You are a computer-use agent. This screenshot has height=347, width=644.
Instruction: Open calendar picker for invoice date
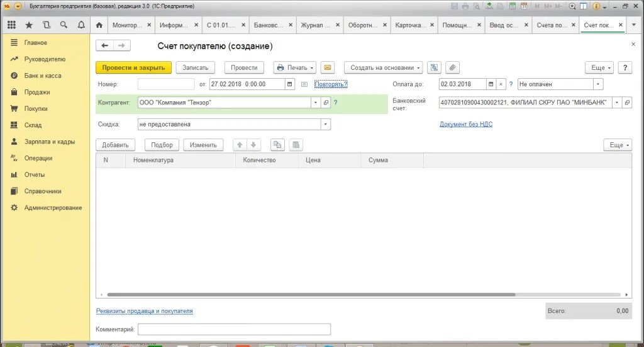coord(289,84)
